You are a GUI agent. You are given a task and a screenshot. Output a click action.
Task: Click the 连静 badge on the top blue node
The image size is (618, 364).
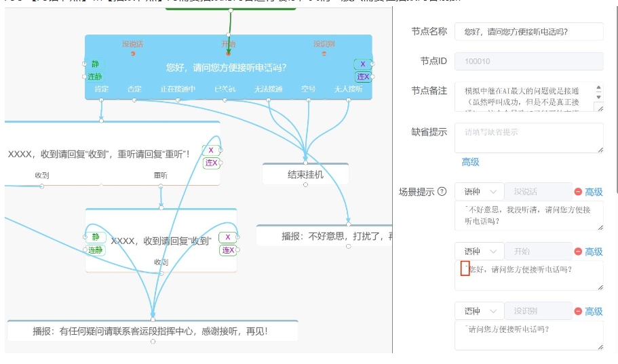tap(95, 77)
